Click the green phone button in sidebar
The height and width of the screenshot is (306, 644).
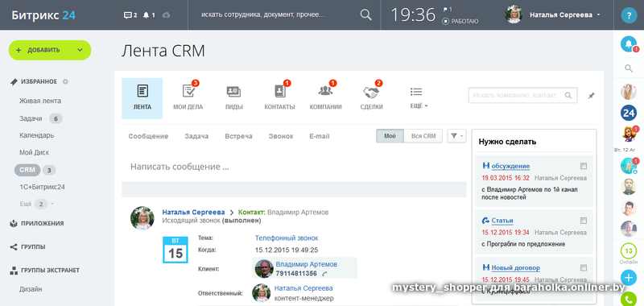(x=629, y=299)
